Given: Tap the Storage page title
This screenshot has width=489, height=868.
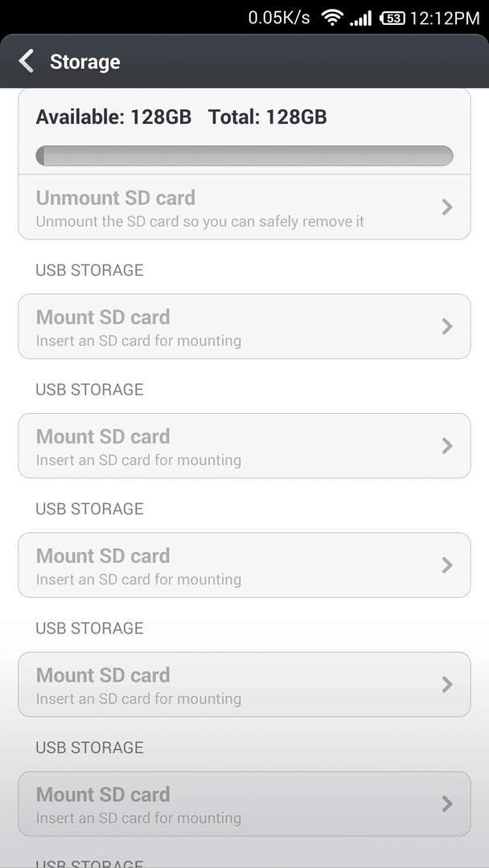Looking at the screenshot, I should coord(84,61).
